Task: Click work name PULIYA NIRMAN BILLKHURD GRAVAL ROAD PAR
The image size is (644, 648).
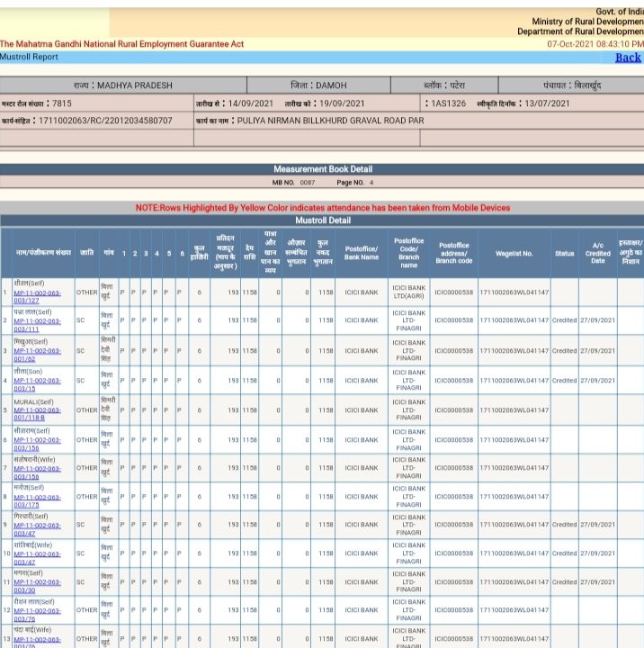Action: pyautogui.click(x=330, y=121)
